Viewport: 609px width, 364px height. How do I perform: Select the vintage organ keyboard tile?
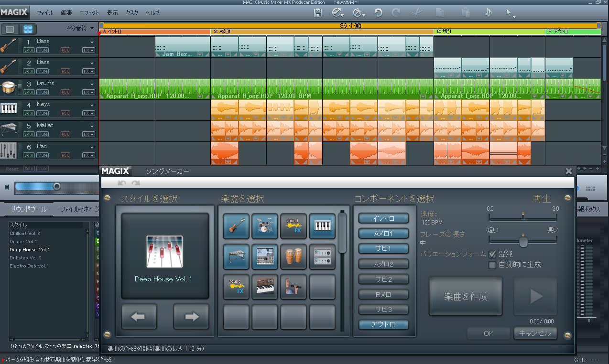tap(265, 287)
